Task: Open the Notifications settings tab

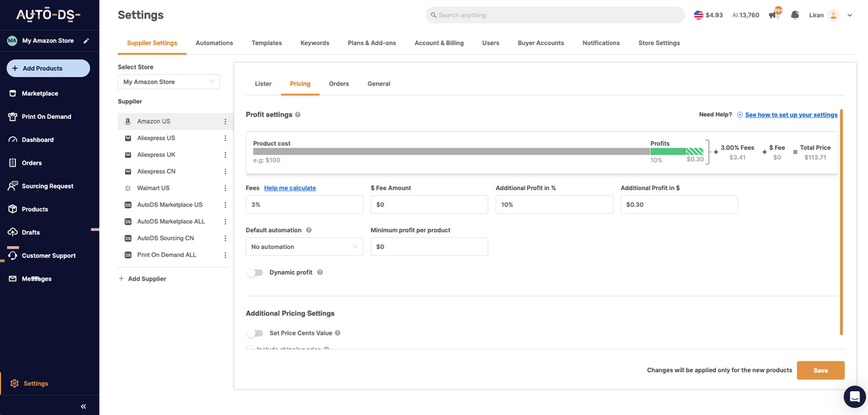Action: click(x=601, y=43)
